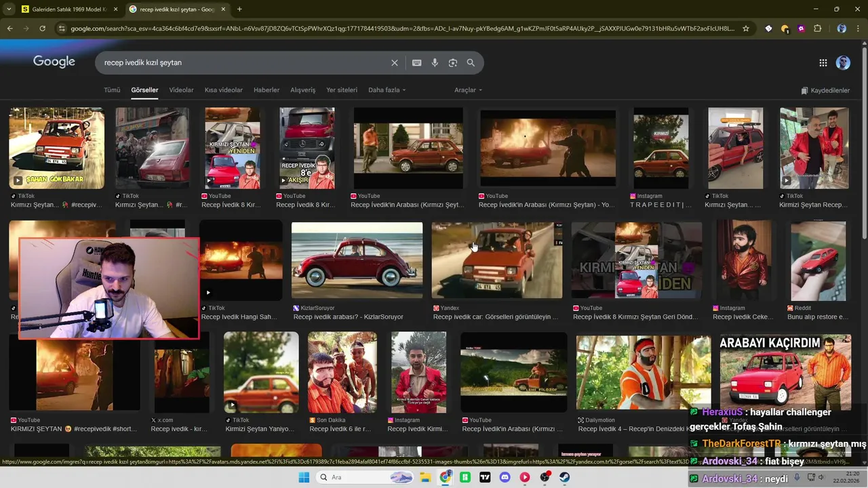Open Discord from the taskbar
Viewport: 868px width, 488px height.
pos(505,477)
